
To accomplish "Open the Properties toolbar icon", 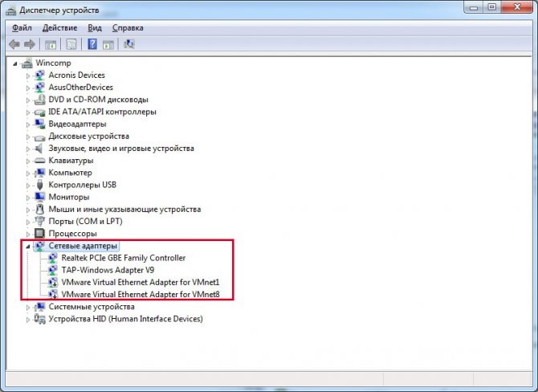I will pos(71,44).
